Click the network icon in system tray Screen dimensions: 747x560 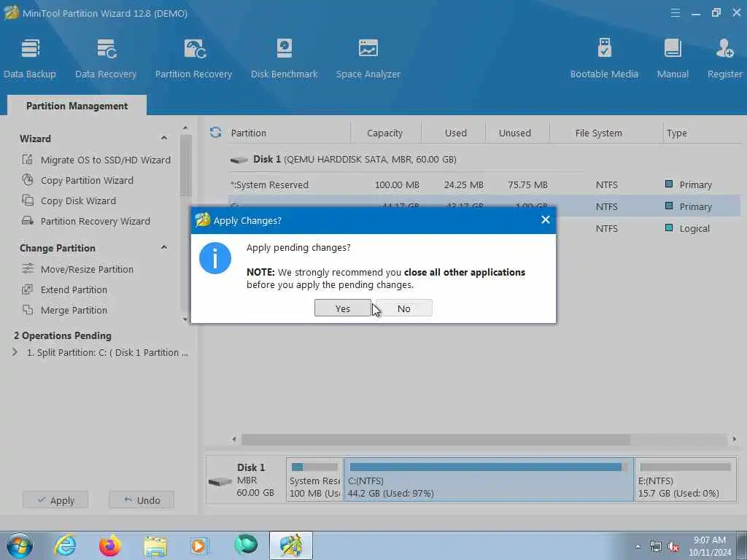(656, 547)
